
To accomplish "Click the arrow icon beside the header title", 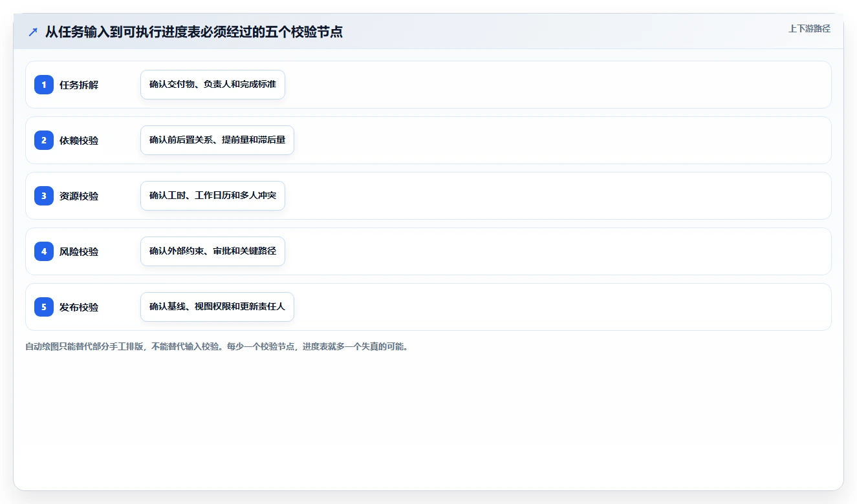I will coord(33,32).
